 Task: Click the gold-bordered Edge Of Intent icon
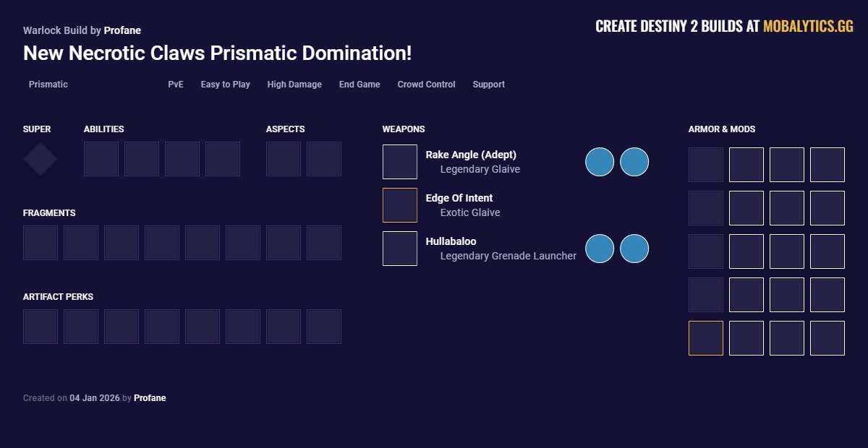(x=400, y=205)
